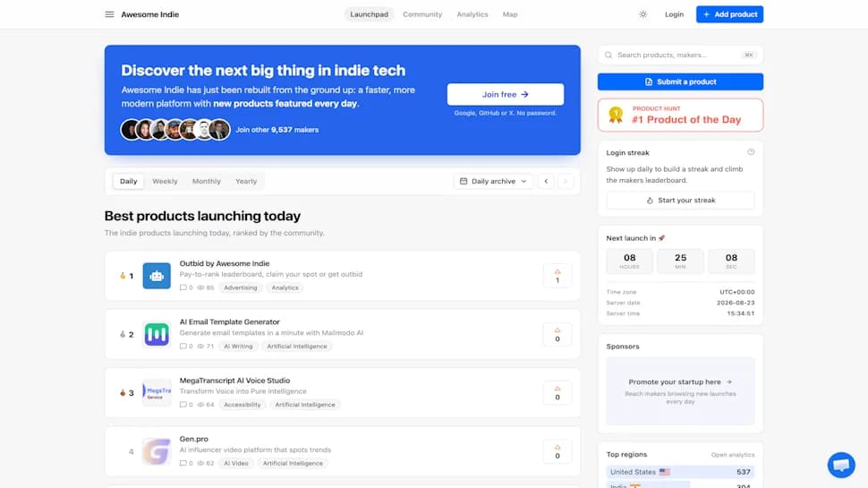The height and width of the screenshot is (488, 868).
Task: Click the search magnifier icon
Action: click(x=608, y=55)
